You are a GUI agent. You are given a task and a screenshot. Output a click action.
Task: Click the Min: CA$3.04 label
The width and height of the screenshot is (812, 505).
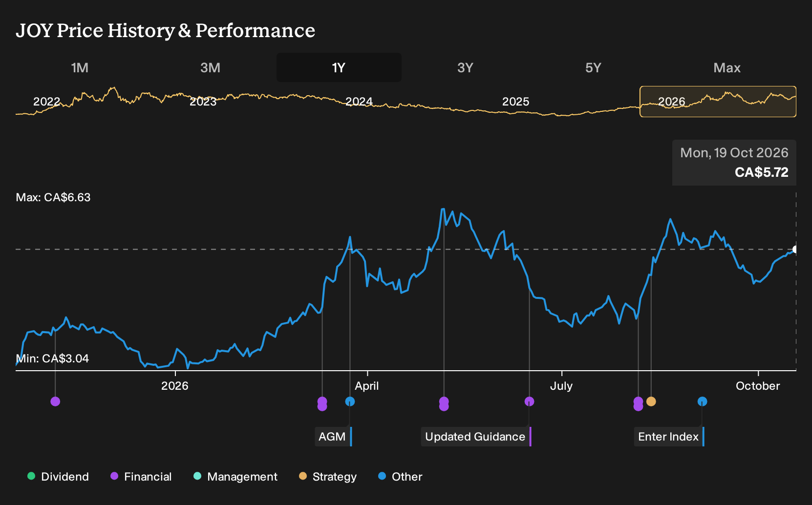coord(52,358)
